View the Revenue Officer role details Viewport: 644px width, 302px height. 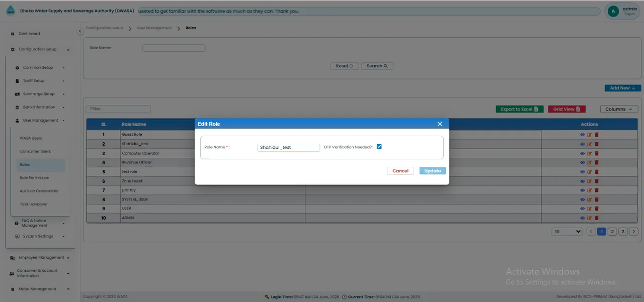(583, 162)
